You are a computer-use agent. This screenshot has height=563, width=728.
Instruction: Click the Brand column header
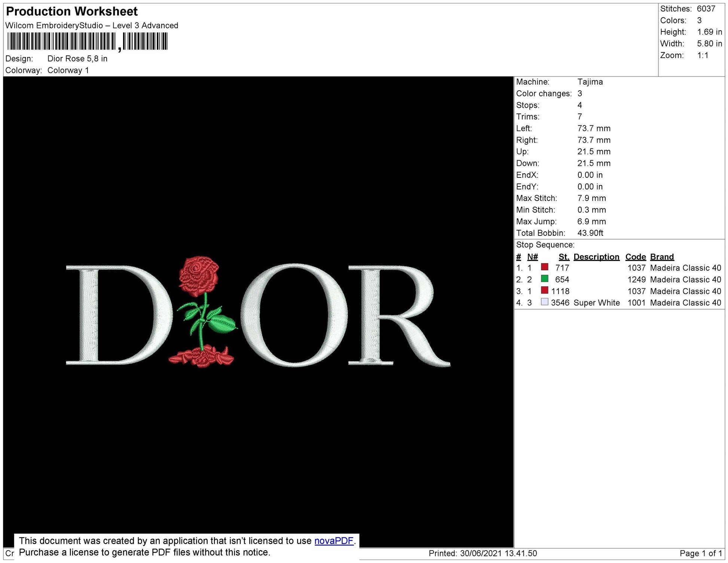662,257
